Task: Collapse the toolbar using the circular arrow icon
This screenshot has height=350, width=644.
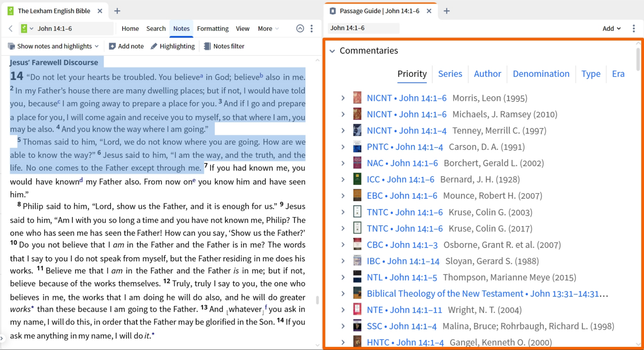Action: coord(300,28)
